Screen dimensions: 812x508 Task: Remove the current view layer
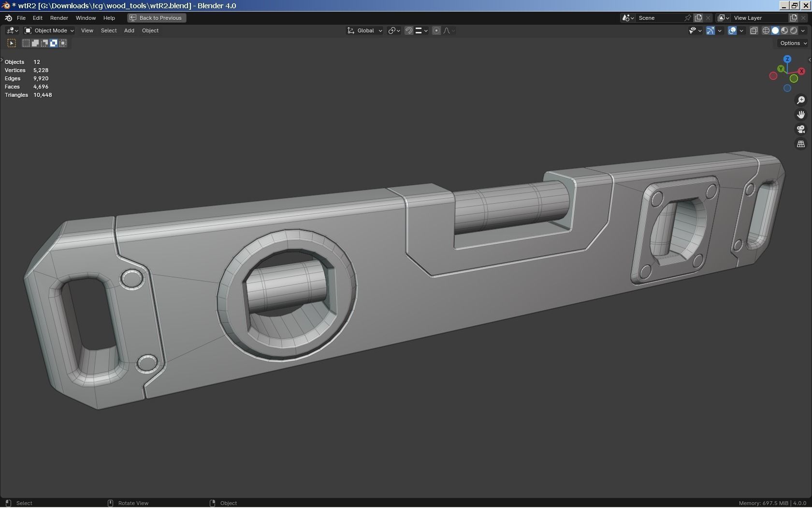coord(803,18)
